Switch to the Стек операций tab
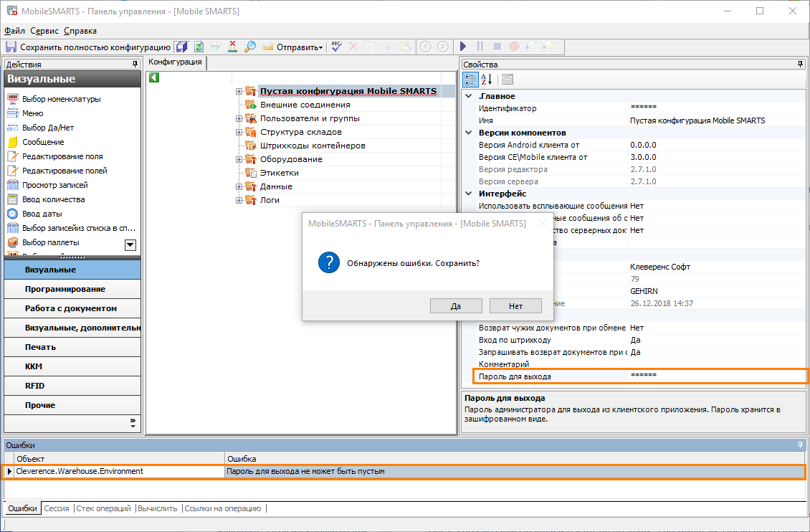Screen dimensions: 810x532 tap(103, 508)
